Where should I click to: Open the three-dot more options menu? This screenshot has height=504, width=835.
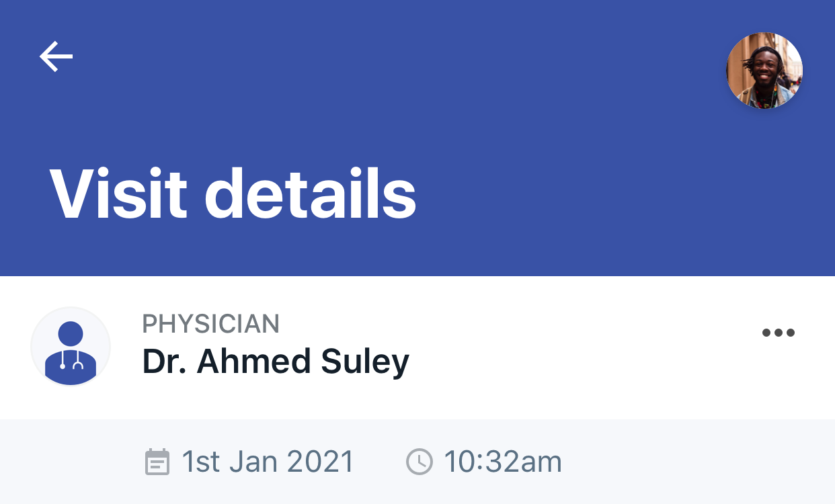(779, 333)
